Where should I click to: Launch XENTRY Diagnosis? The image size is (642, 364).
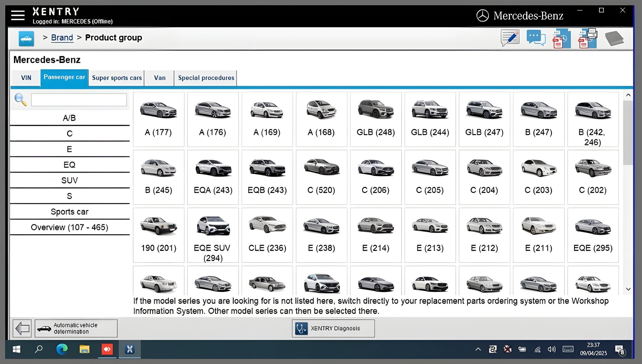click(x=333, y=328)
